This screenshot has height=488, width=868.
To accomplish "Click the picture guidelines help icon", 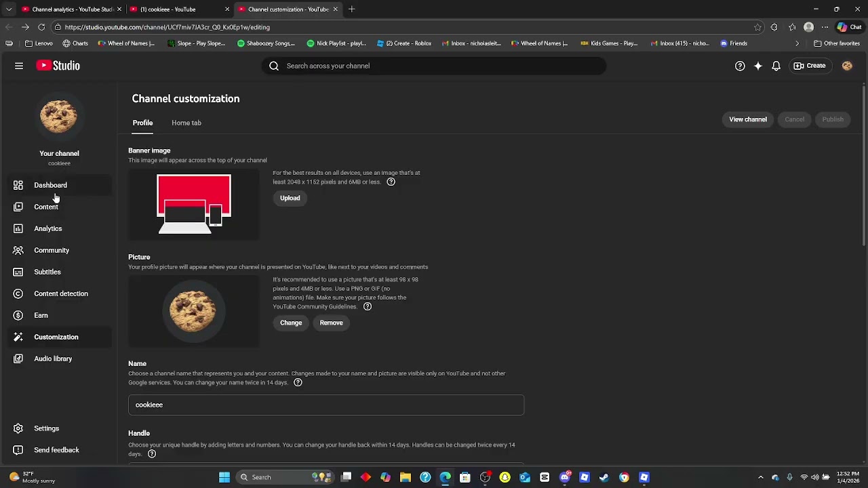I will [x=368, y=306].
